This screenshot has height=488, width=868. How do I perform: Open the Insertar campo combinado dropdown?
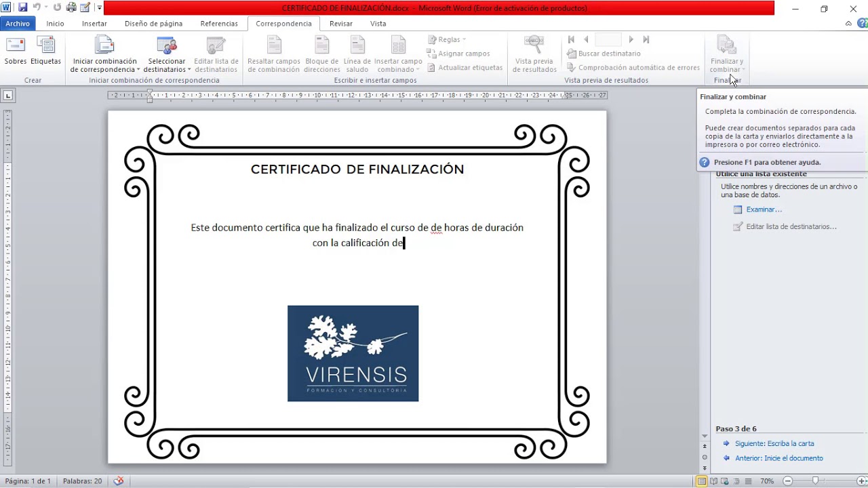pos(398,54)
